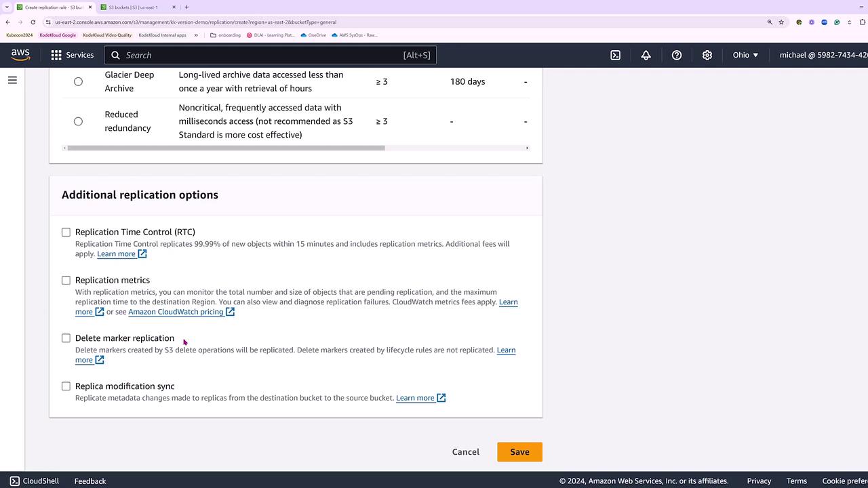868x488 pixels.
Task: Open the first browser extension icon
Action: (799, 22)
